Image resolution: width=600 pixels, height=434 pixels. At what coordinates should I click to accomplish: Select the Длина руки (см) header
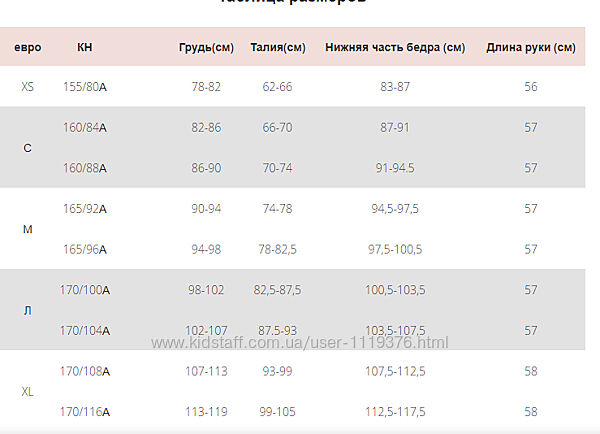click(x=530, y=47)
